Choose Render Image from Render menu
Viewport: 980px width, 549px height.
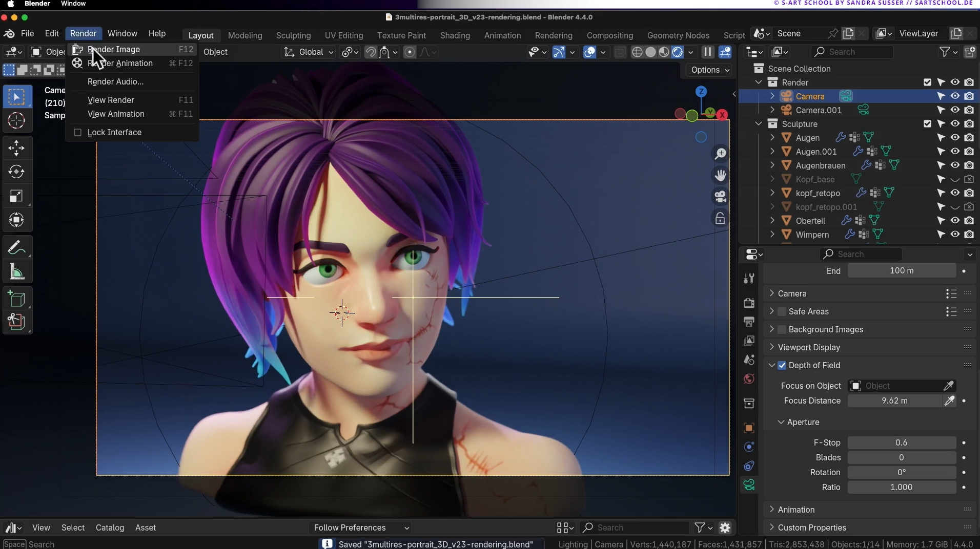point(132,49)
